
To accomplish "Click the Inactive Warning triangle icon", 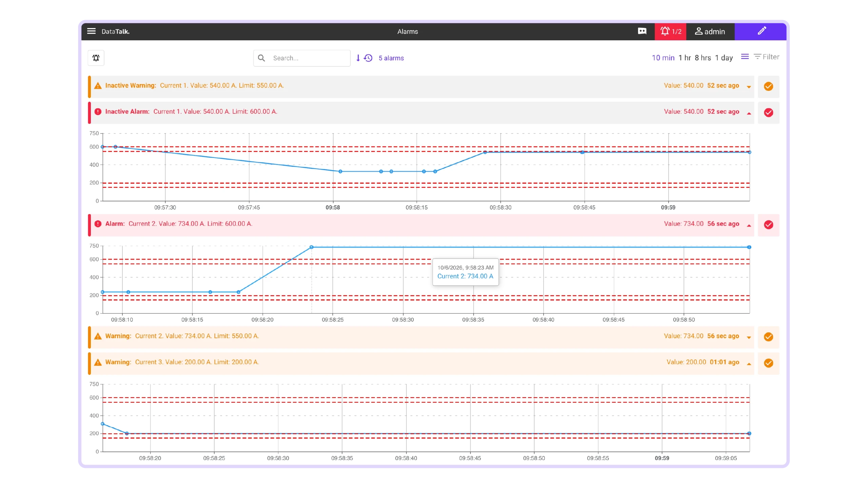I will (98, 86).
